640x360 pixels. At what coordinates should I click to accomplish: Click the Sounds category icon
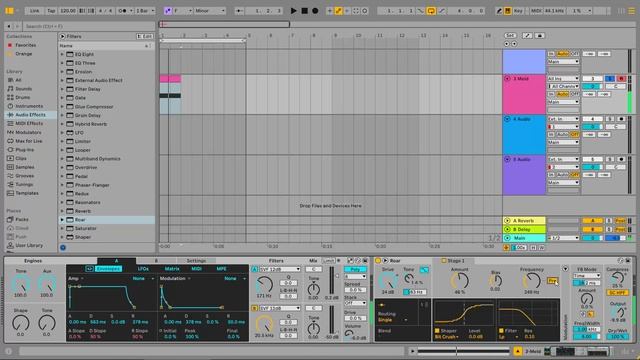point(10,89)
